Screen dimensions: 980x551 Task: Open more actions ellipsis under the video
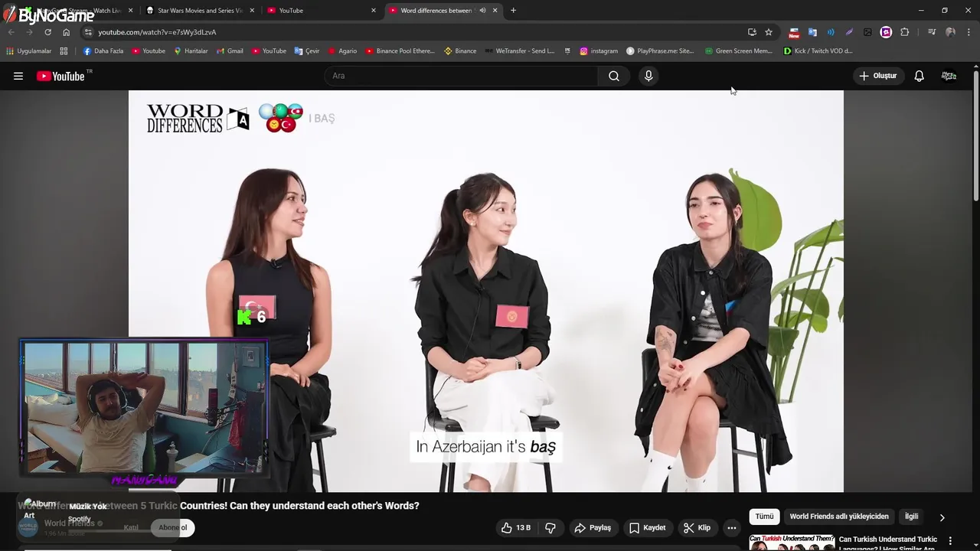731,528
